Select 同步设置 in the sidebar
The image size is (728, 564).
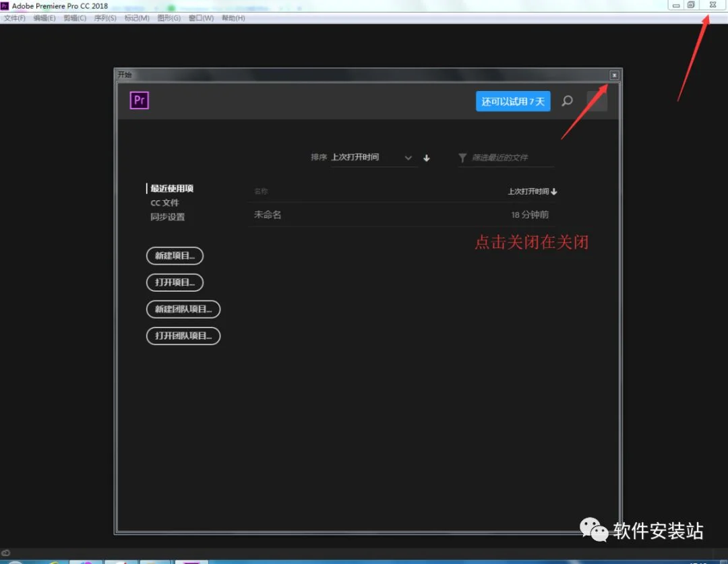pyautogui.click(x=167, y=217)
